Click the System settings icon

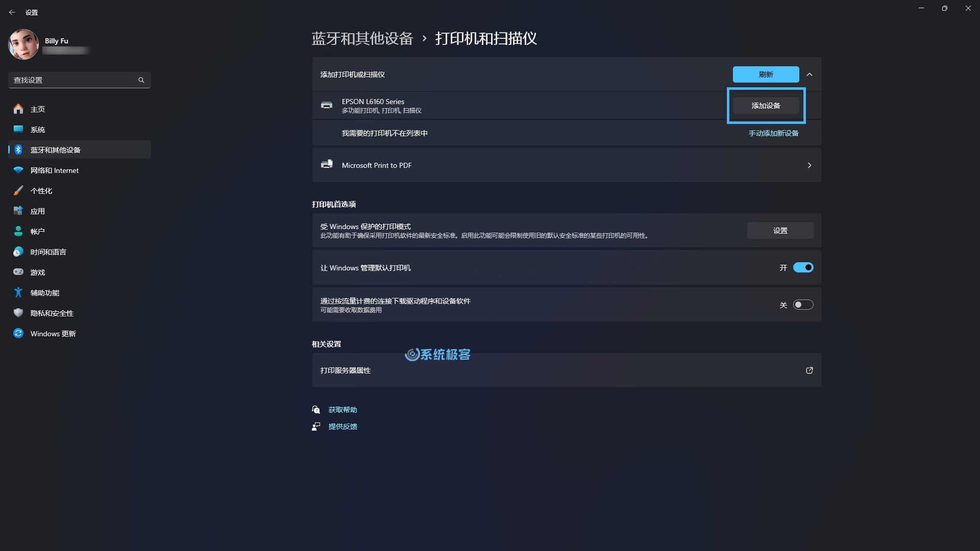pyautogui.click(x=18, y=129)
